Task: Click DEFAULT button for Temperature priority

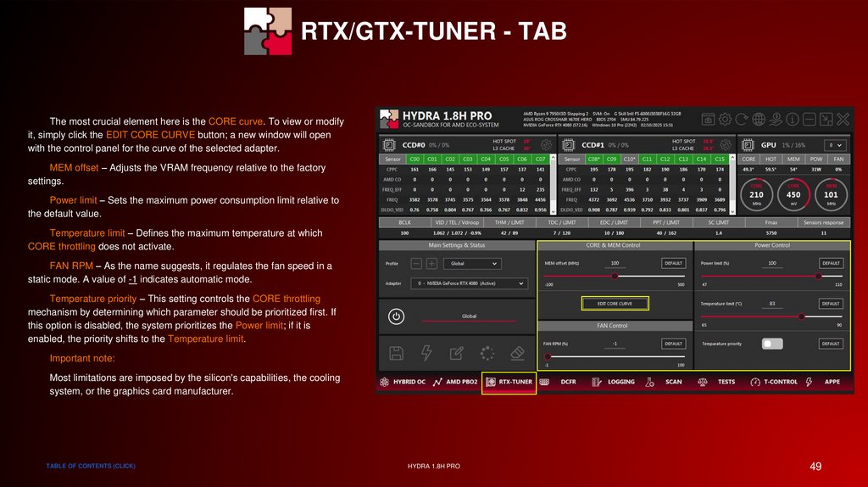Action: (x=831, y=344)
